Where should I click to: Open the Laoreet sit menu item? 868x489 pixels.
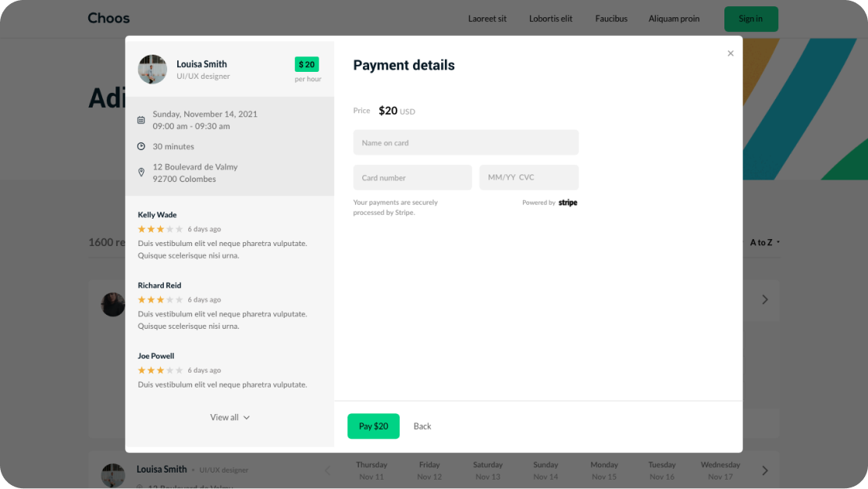tap(487, 19)
